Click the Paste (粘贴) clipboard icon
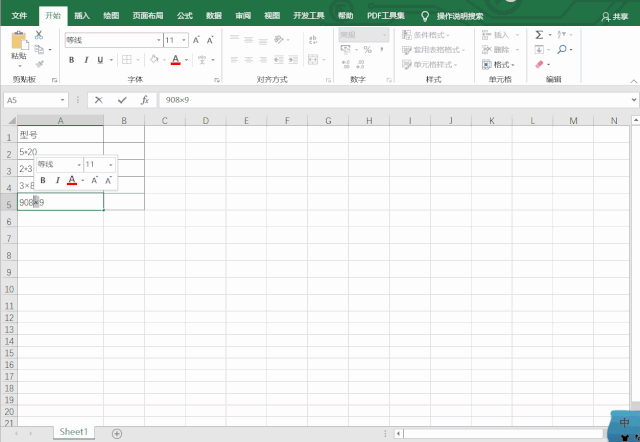The width and height of the screenshot is (640, 442). (x=19, y=41)
